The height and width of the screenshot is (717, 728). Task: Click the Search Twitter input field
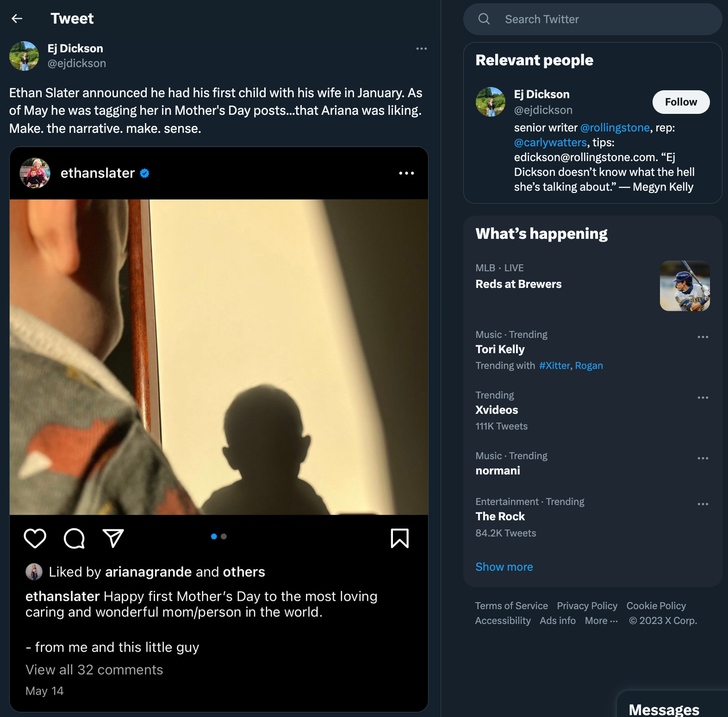(x=592, y=19)
